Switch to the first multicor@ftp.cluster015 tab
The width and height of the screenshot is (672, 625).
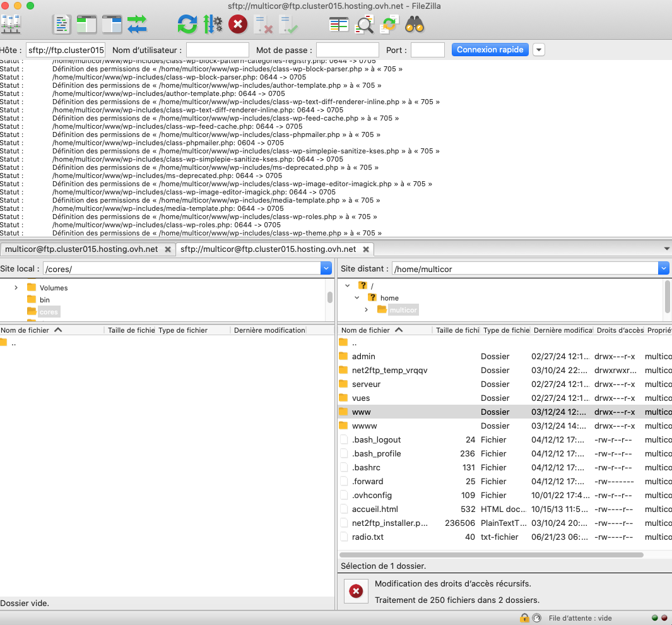coord(81,249)
